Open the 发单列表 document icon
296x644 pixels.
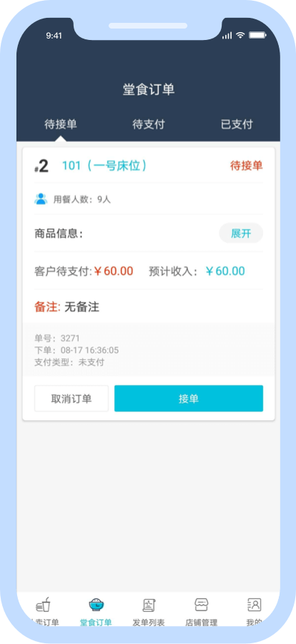pos(149,605)
